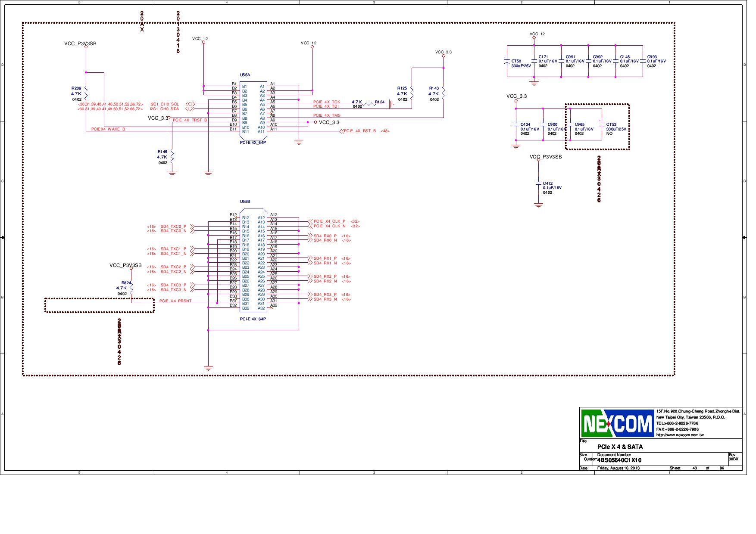This screenshot has height=534, width=756.
Task: Click the ground symbol below U55B
Action: [209, 367]
